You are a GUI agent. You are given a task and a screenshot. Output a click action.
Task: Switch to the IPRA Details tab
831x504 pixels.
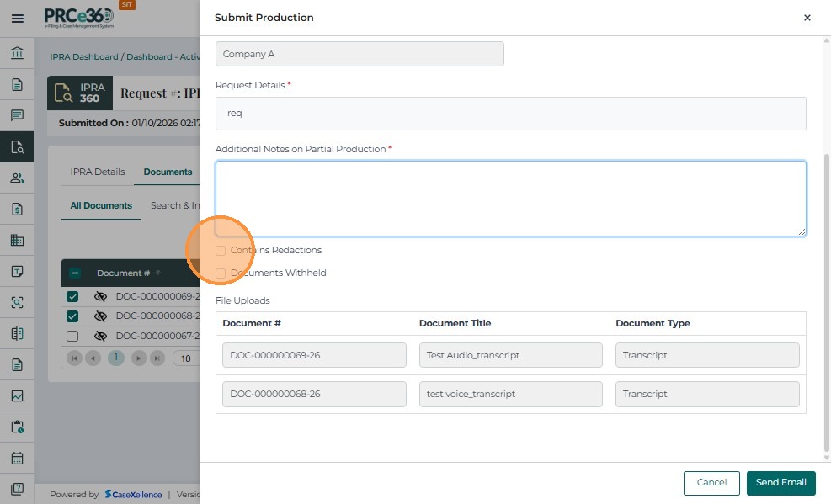pos(98,172)
